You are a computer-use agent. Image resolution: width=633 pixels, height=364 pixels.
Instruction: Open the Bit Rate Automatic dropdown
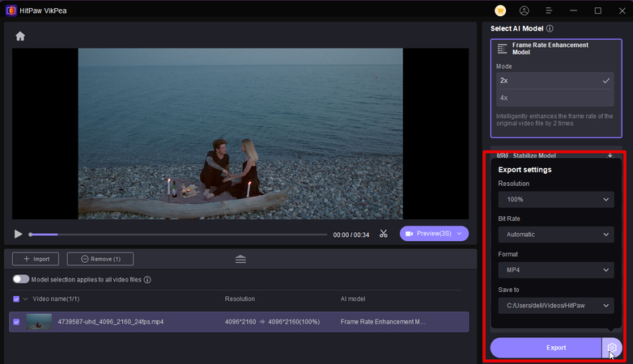click(556, 235)
